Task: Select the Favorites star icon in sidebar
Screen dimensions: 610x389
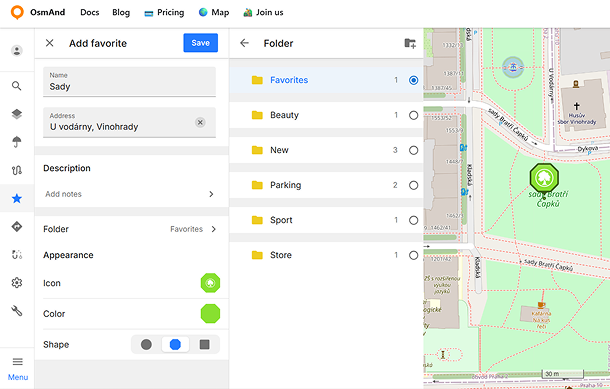Action: (x=17, y=198)
